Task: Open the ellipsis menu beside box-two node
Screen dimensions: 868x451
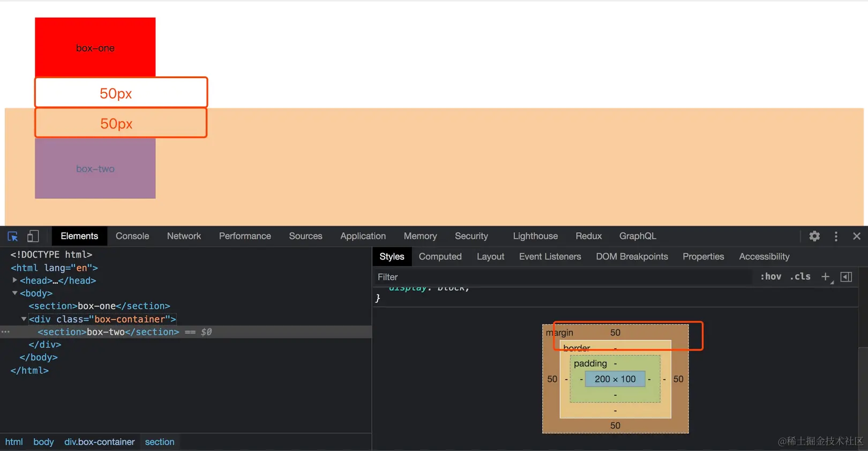Action: [5, 332]
